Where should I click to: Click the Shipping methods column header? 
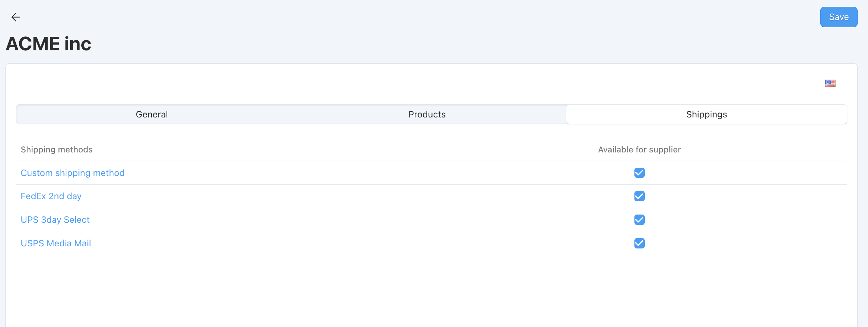(x=57, y=150)
